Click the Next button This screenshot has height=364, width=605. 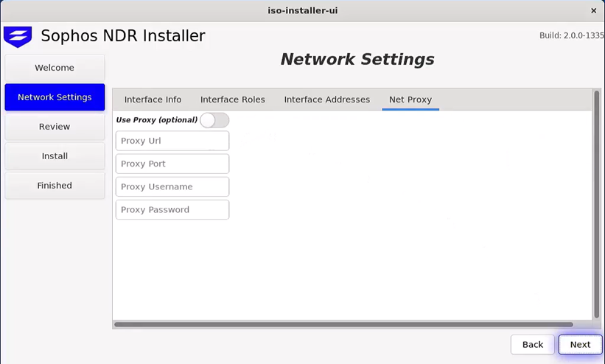[580, 344]
